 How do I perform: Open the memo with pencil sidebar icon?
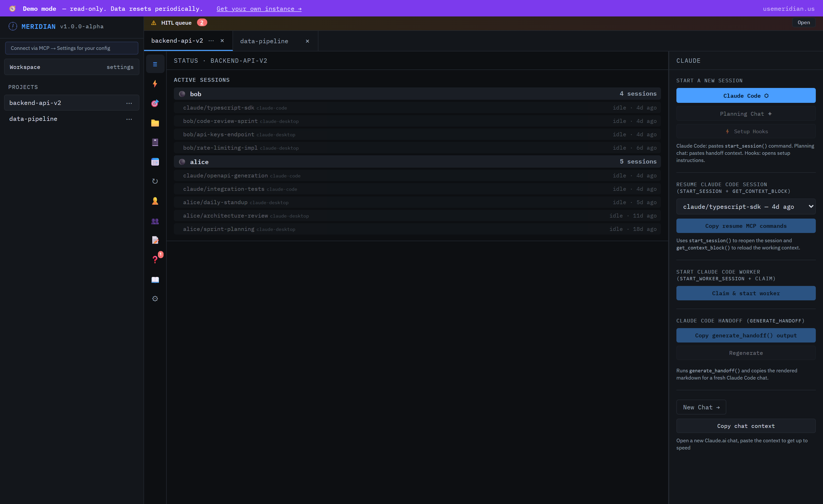[155, 240]
